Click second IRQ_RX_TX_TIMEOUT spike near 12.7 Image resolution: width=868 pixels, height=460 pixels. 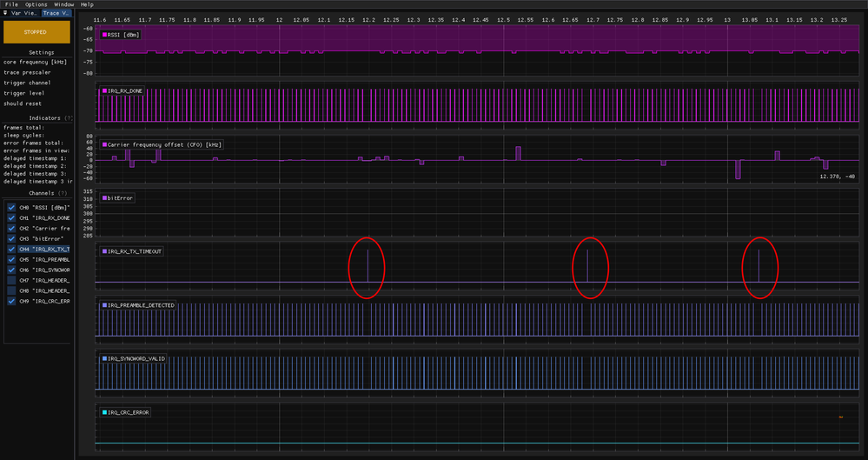click(587, 266)
